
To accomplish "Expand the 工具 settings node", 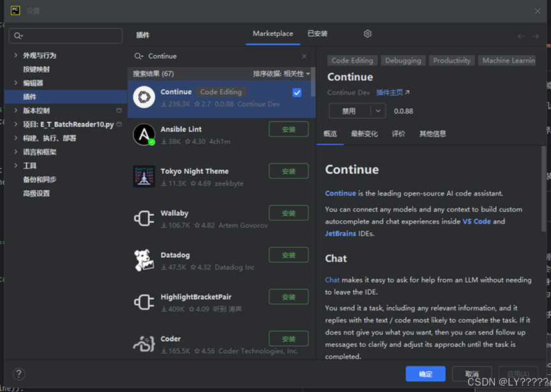I will (16, 165).
